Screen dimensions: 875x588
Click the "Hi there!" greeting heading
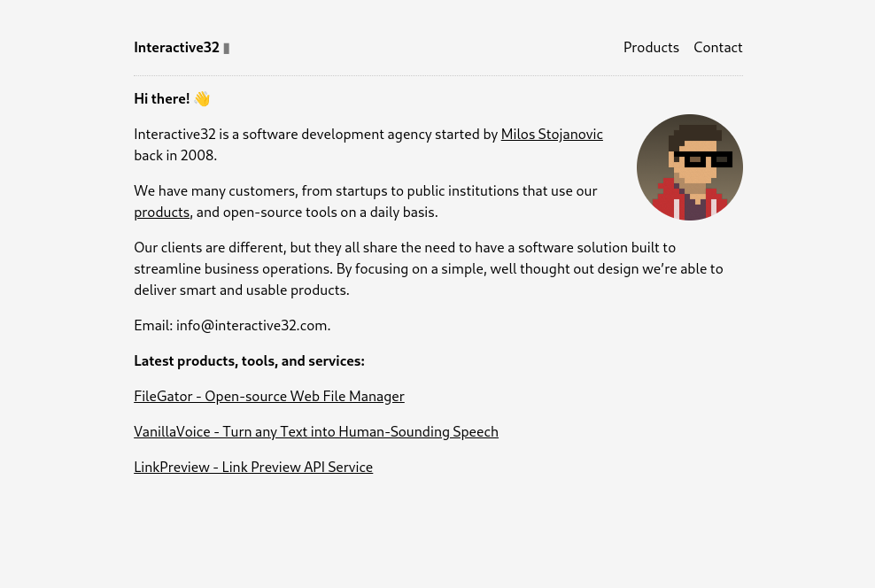click(x=162, y=99)
